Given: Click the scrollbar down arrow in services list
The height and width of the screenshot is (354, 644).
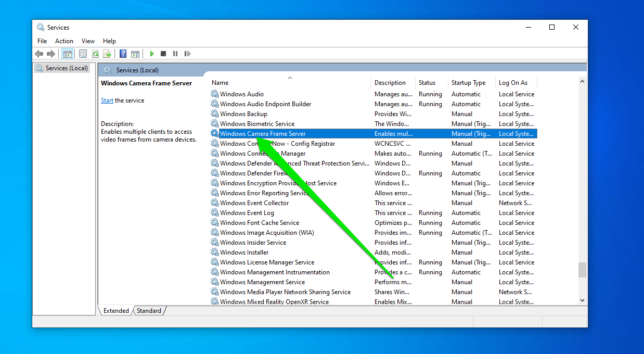Looking at the screenshot, I should point(582,300).
